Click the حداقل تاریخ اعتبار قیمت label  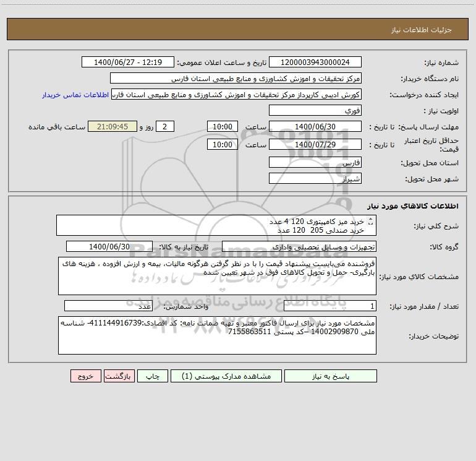click(431, 145)
